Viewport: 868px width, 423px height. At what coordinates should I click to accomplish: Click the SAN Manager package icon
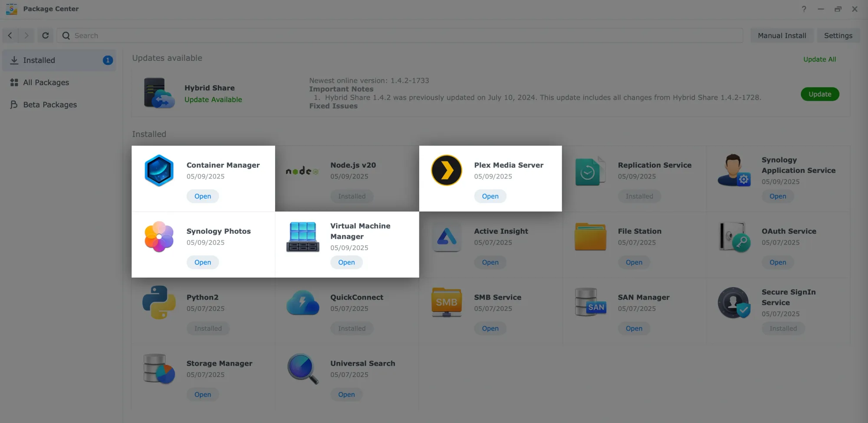pos(590,302)
